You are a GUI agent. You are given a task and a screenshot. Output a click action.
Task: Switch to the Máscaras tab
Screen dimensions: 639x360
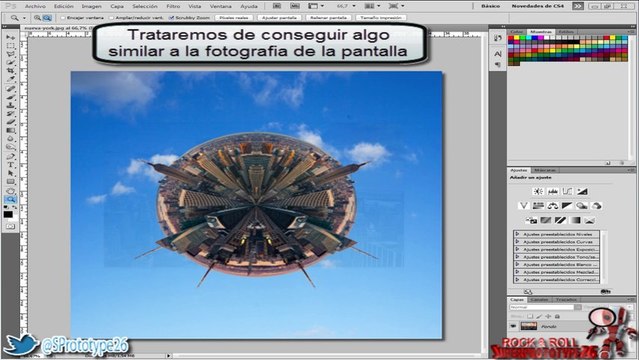545,170
